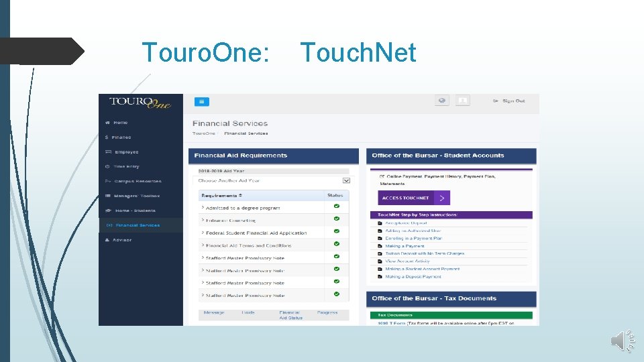This screenshot has height=362, width=644.
Task: Click status checkmark for Entrance Counseling
Action: (x=337, y=219)
